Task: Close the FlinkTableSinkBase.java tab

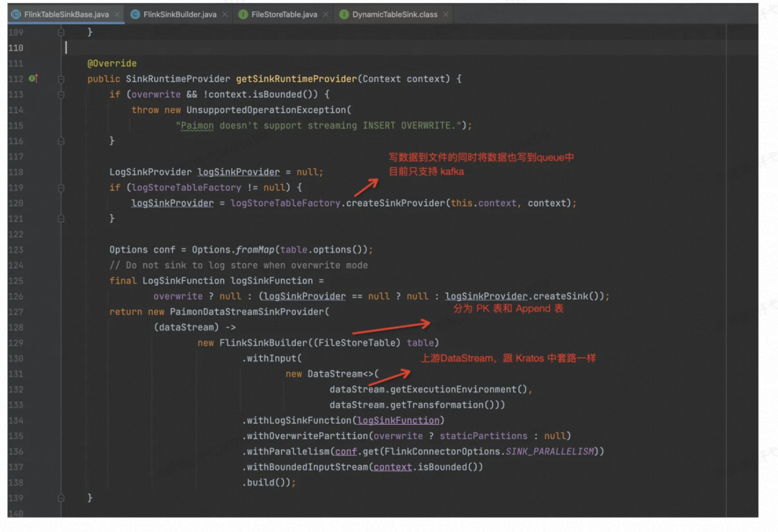Action: click(117, 14)
